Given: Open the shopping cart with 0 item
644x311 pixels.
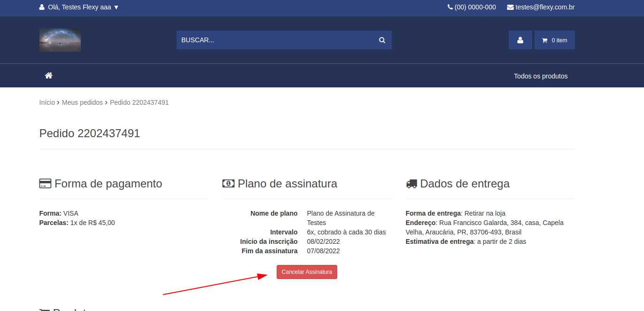Looking at the screenshot, I should [554, 40].
